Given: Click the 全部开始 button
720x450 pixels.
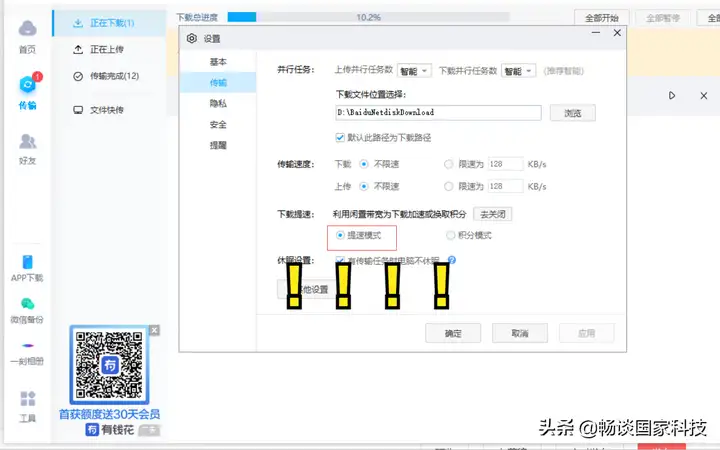Looking at the screenshot, I should (x=602, y=18).
